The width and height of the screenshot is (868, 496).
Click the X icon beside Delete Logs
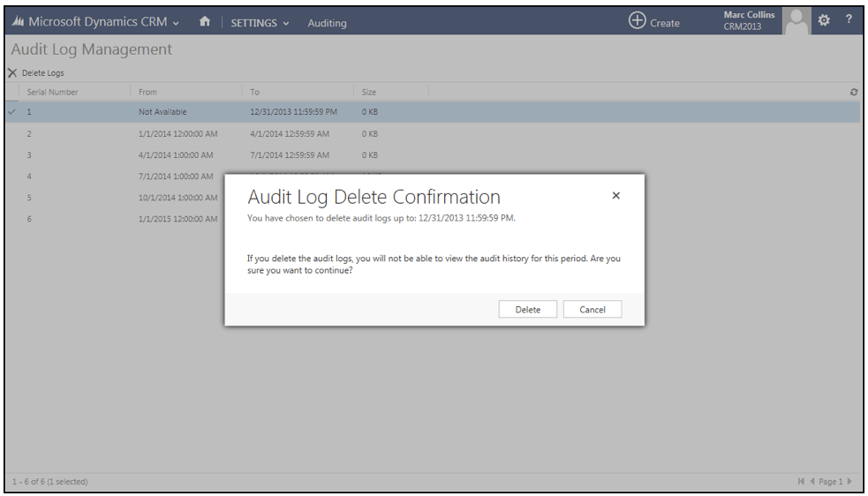(12, 73)
